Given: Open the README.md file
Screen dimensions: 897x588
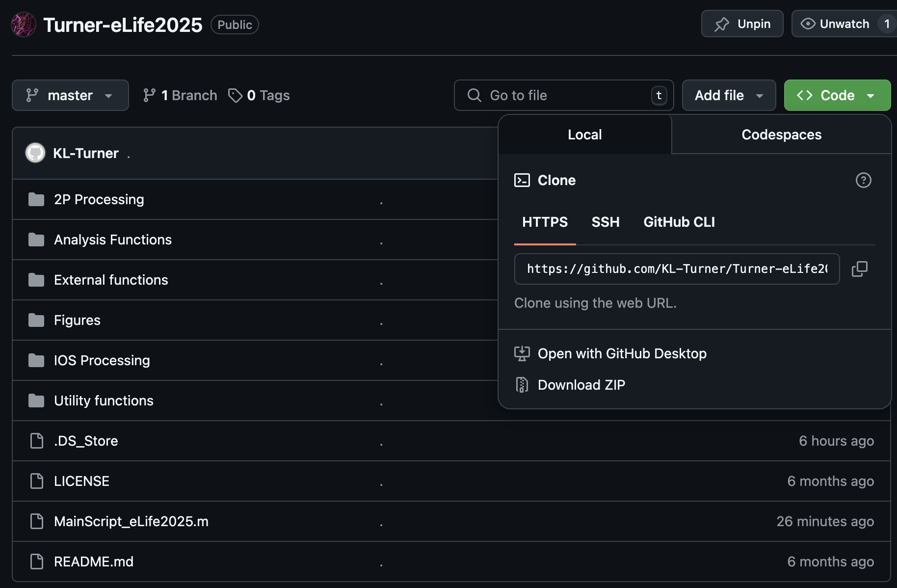Looking at the screenshot, I should click(x=94, y=561).
